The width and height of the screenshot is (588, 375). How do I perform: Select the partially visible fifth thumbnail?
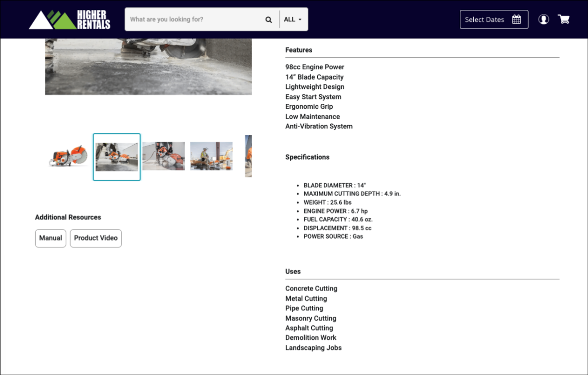tap(248, 157)
